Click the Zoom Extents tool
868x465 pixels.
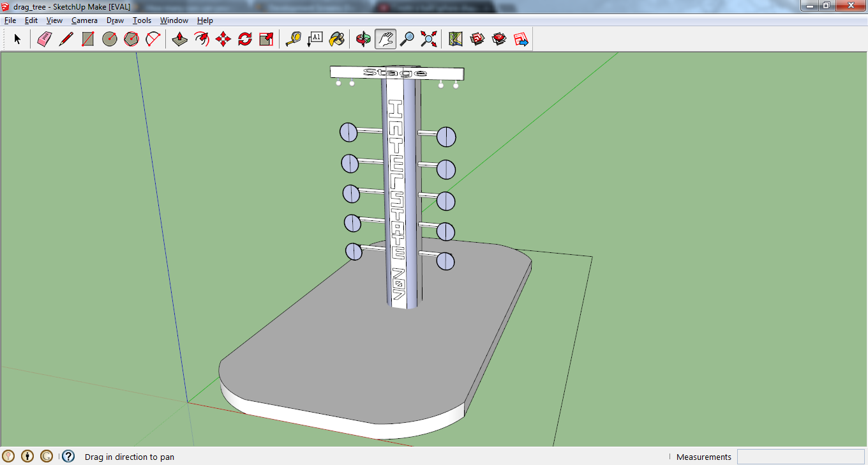[429, 39]
